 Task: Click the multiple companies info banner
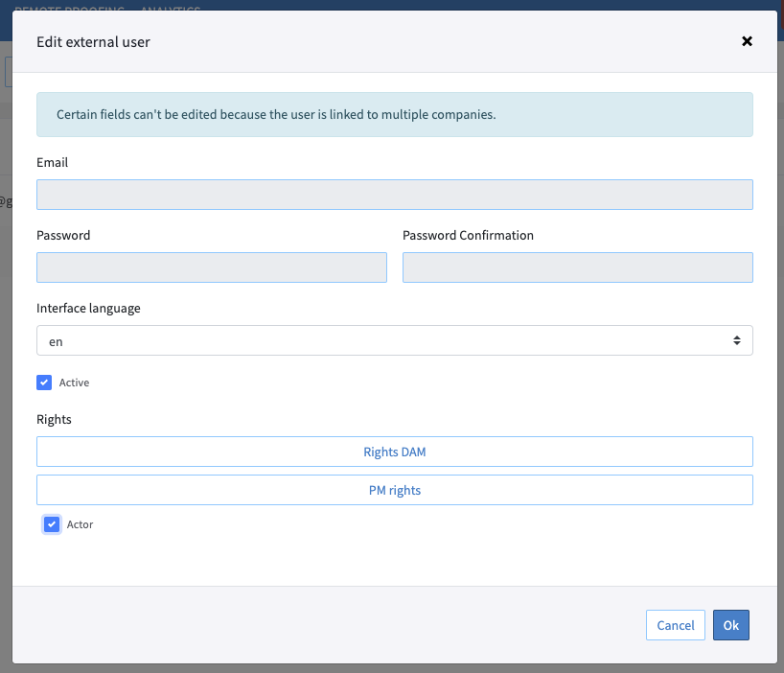[394, 114]
